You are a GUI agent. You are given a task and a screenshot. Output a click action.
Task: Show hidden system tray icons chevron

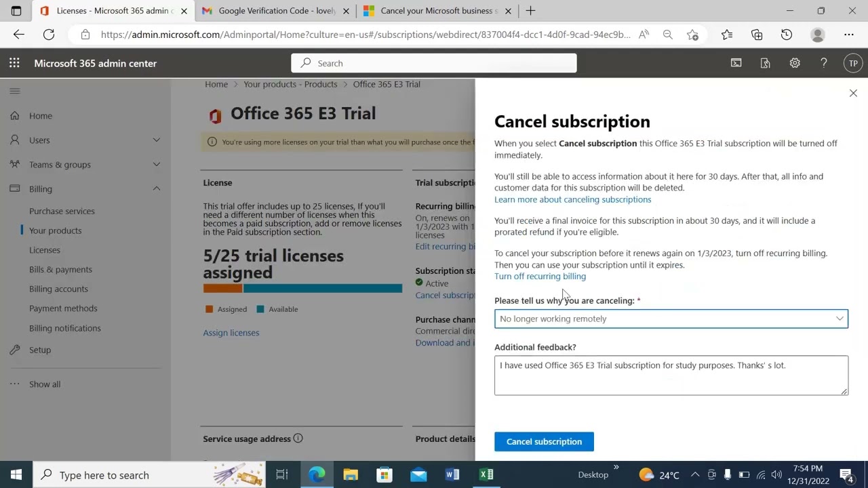coord(694,474)
